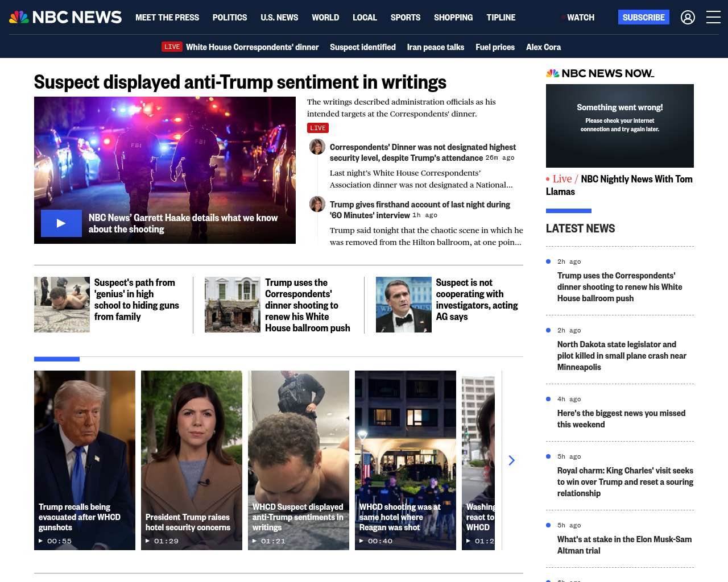Go to the Meet the Press section
The height and width of the screenshot is (582, 728).
click(x=167, y=18)
